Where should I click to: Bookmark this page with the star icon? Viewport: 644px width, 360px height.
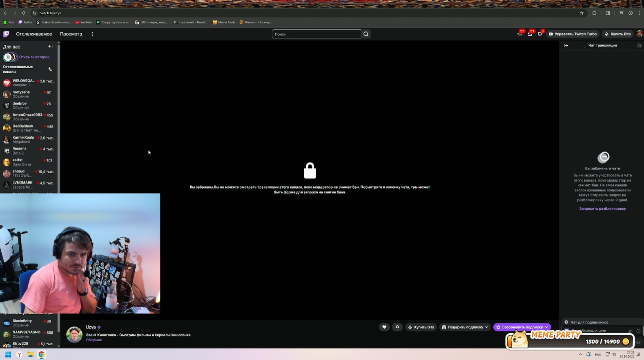point(582,13)
